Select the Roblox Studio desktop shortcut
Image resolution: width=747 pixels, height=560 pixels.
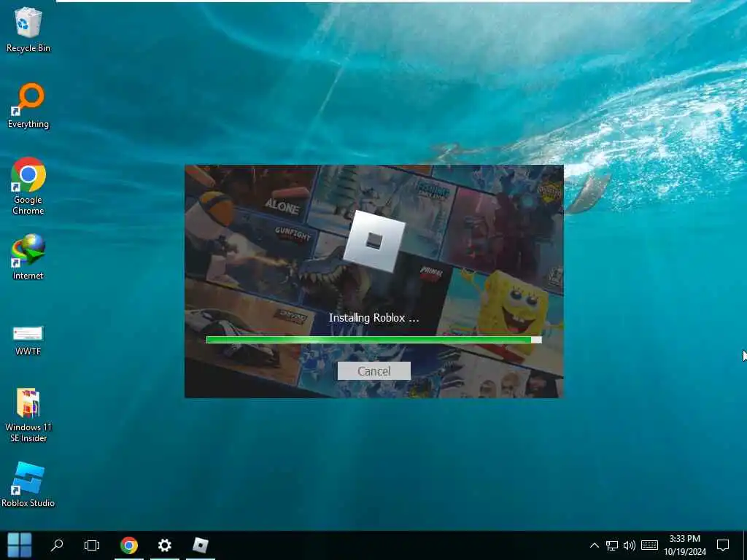(x=28, y=484)
